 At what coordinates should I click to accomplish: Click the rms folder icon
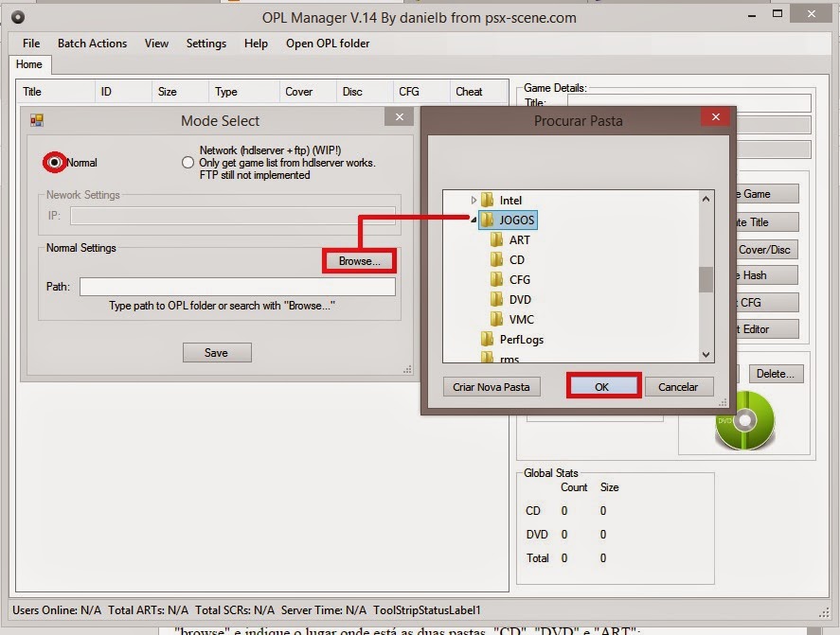pos(486,358)
